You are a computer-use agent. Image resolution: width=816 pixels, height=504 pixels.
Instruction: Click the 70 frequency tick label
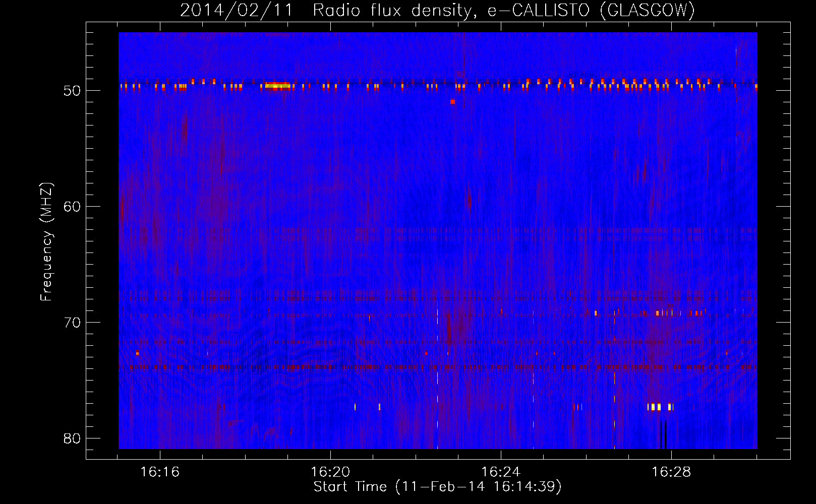(73, 323)
